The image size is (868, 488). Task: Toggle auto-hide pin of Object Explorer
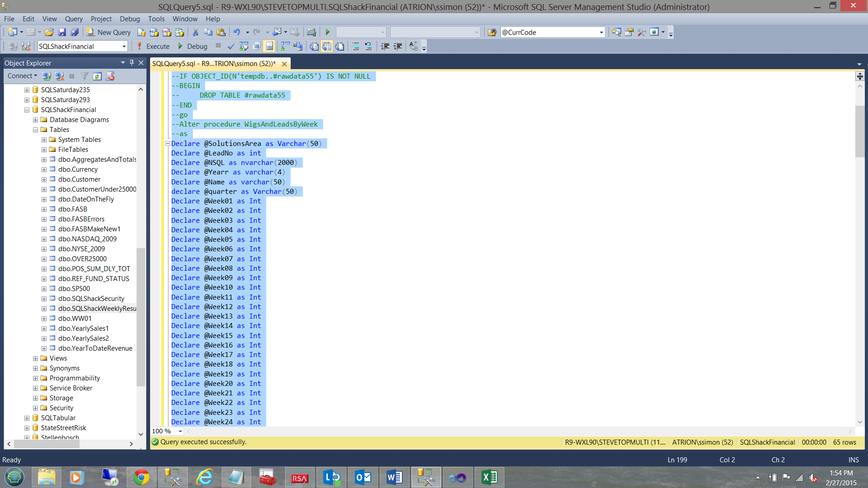pos(132,63)
